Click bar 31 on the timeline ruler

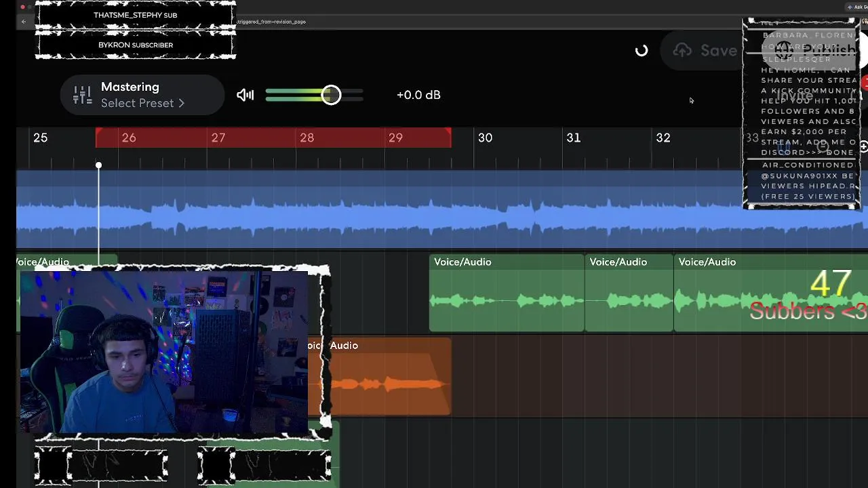pos(574,138)
